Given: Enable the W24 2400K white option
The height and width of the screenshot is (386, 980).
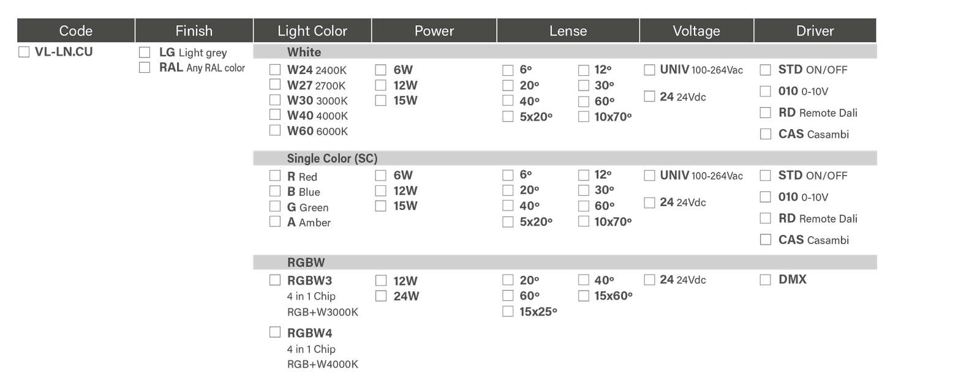Looking at the screenshot, I should pos(275,70).
